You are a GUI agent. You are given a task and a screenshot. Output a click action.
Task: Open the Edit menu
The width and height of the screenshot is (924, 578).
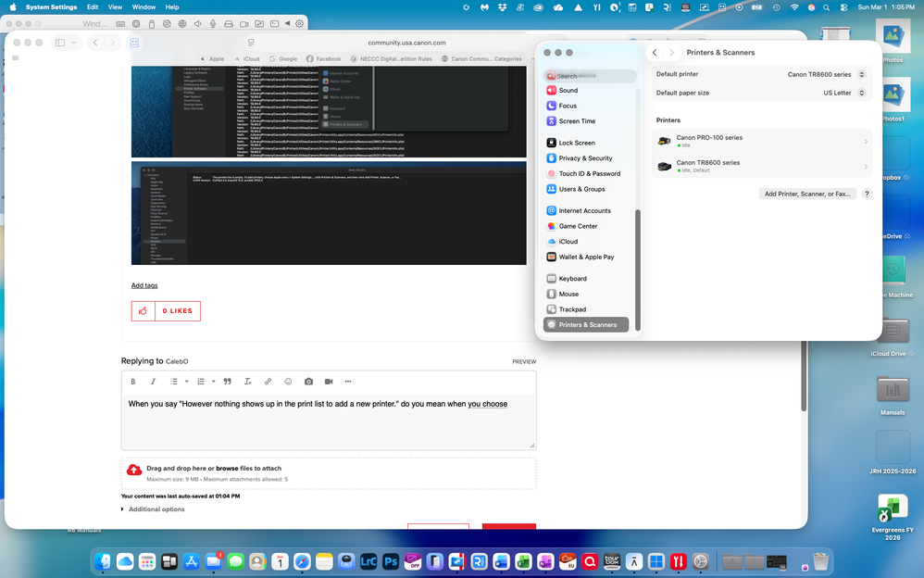pos(93,7)
